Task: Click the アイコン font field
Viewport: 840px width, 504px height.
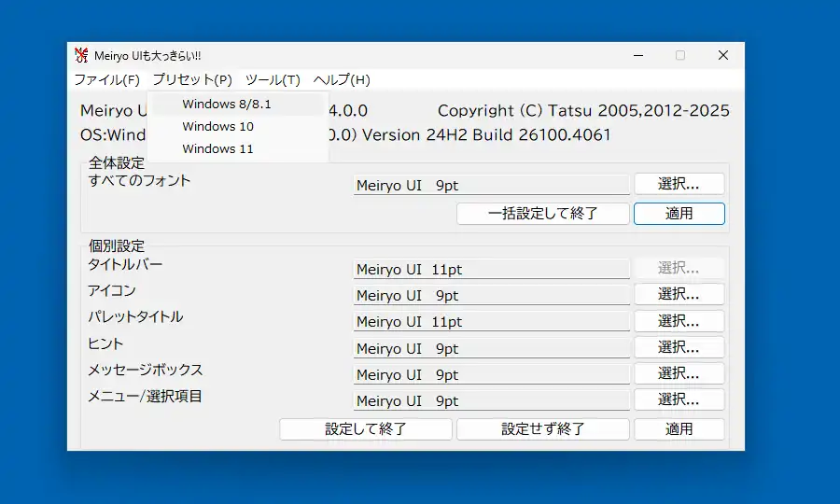Action: click(x=491, y=296)
